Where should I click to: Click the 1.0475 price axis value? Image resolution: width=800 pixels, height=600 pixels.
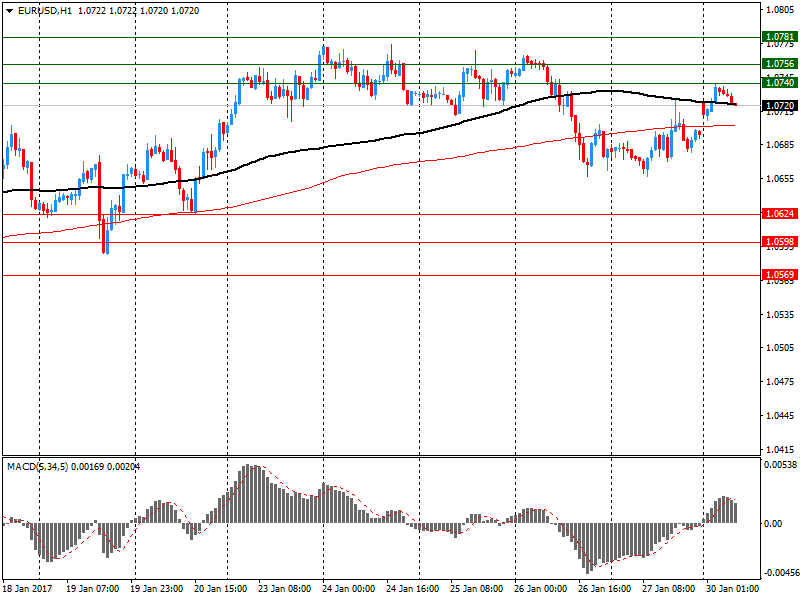coord(780,382)
